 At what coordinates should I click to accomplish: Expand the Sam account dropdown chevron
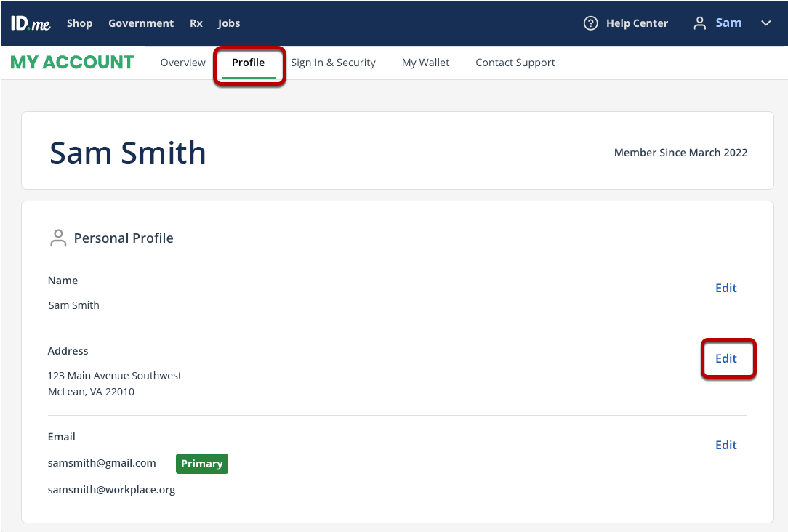coord(765,23)
